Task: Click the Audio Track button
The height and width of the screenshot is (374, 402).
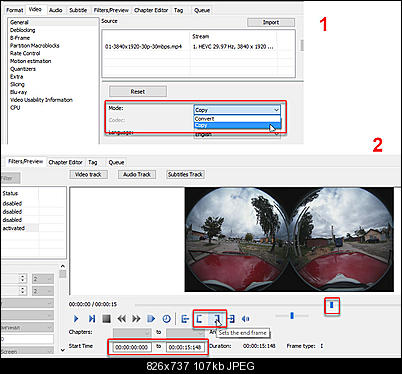Action: pos(137,174)
